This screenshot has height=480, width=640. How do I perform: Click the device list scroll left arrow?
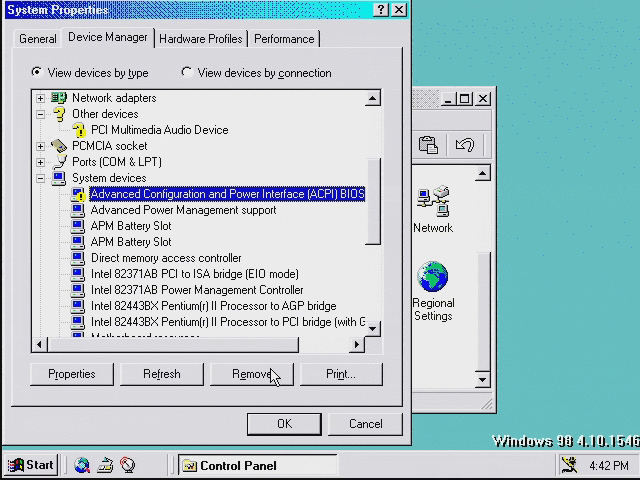pyautogui.click(x=39, y=345)
